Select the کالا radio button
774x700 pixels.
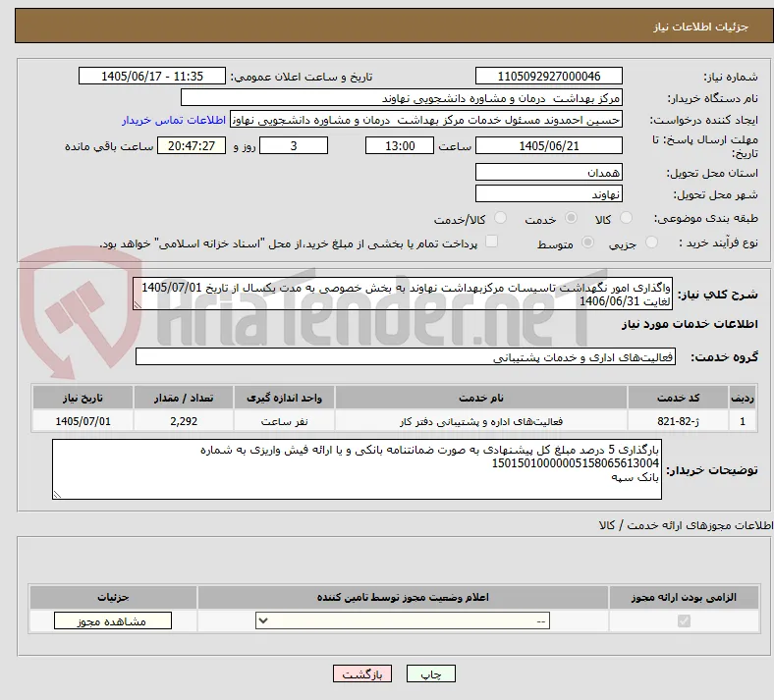(626, 218)
